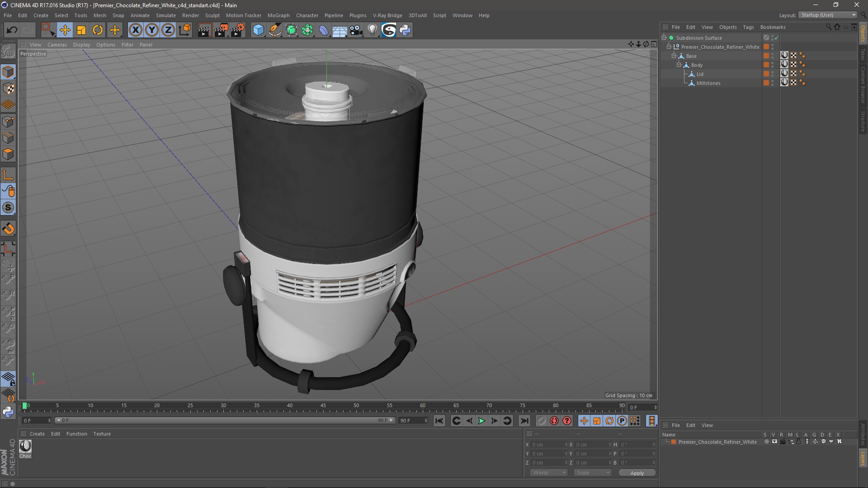Toggle X axis lock
The width and height of the screenshot is (868, 488).
135,30
